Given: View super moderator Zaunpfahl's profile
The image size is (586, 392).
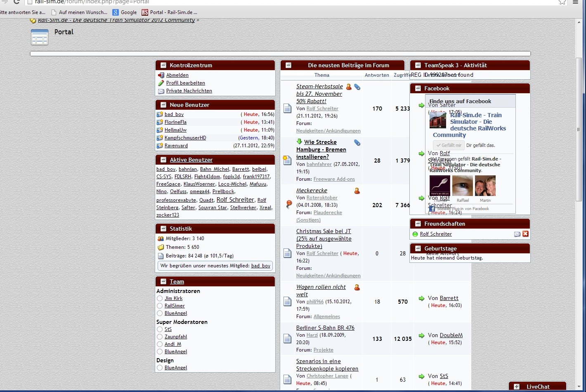Looking at the screenshot, I should (x=176, y=337).
